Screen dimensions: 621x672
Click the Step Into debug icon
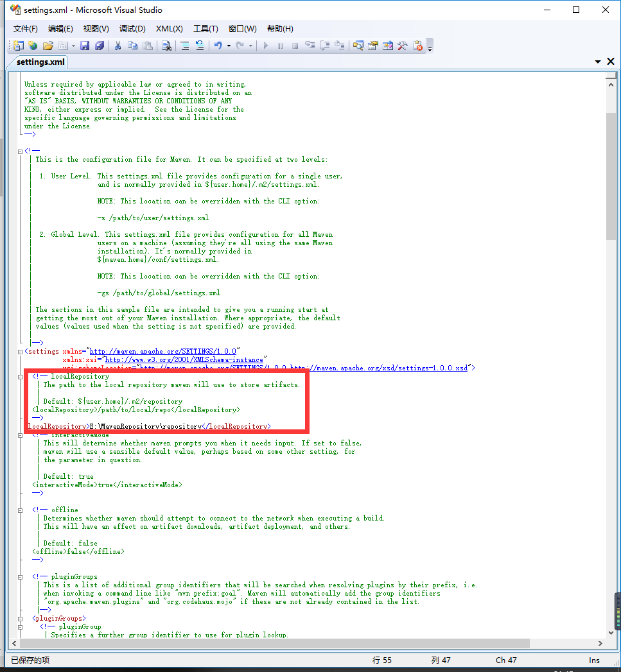[310, 46]
